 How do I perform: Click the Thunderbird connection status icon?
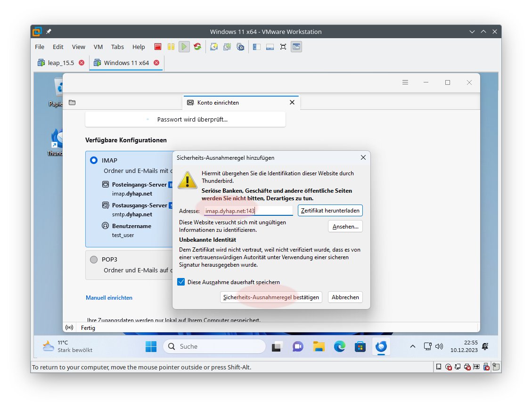coord(69,327)
